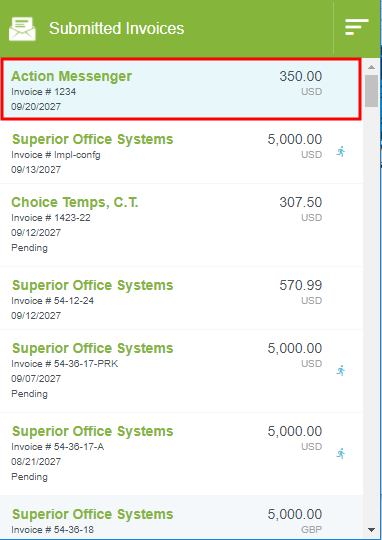Select Superior Office Systems invoice 54-36-17-A
The height and width of the screenshot is (540, 382).
[181, 454]
